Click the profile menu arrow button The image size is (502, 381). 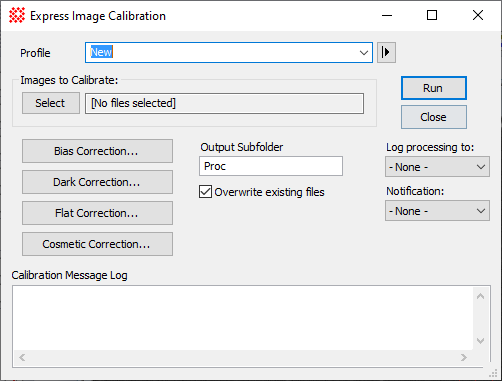pyautogui.click(x=386, y=52)
